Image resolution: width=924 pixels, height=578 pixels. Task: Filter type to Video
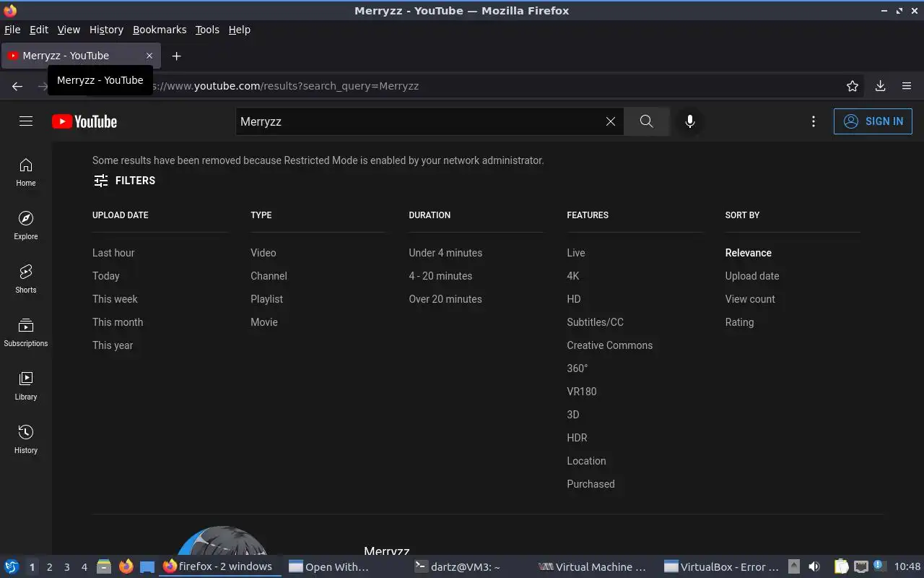[x=263, y=253]
